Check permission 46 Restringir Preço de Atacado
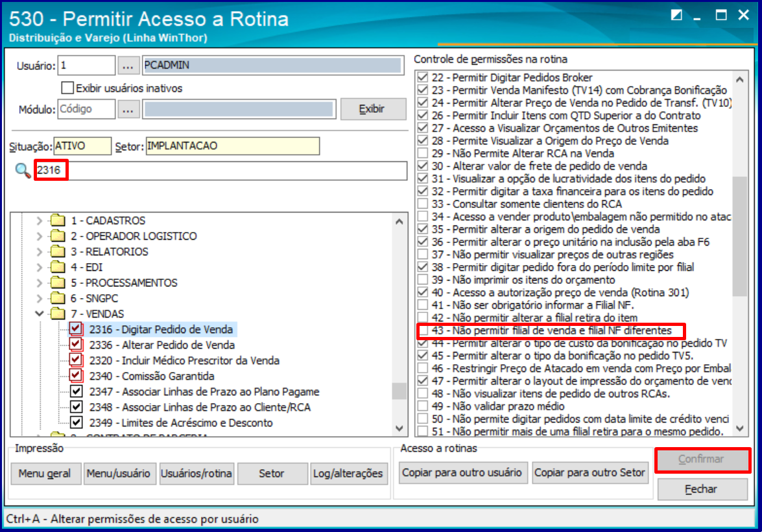Viewport: 762px width, 532px height. click(x=423, y=369)
